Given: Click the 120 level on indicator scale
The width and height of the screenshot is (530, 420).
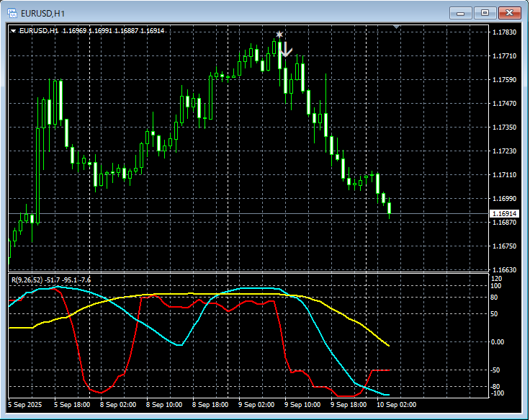Looking at the screenshot, I should click(495, 278).
